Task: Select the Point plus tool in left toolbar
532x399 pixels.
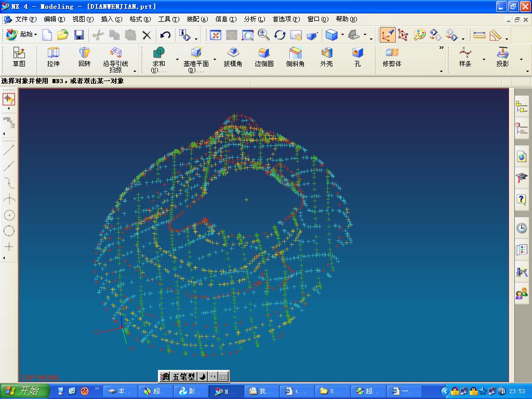Action: (x=9, y=246)
